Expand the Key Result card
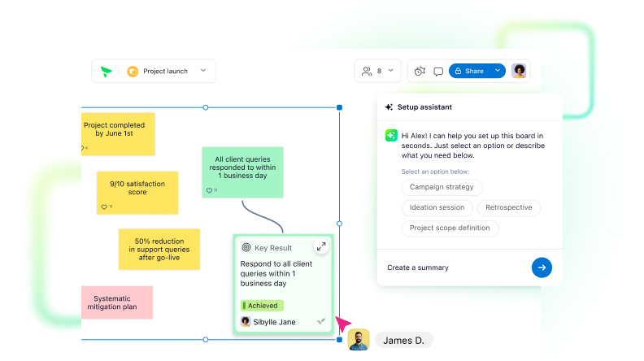 pyautogui.click(x=321, y=246)
